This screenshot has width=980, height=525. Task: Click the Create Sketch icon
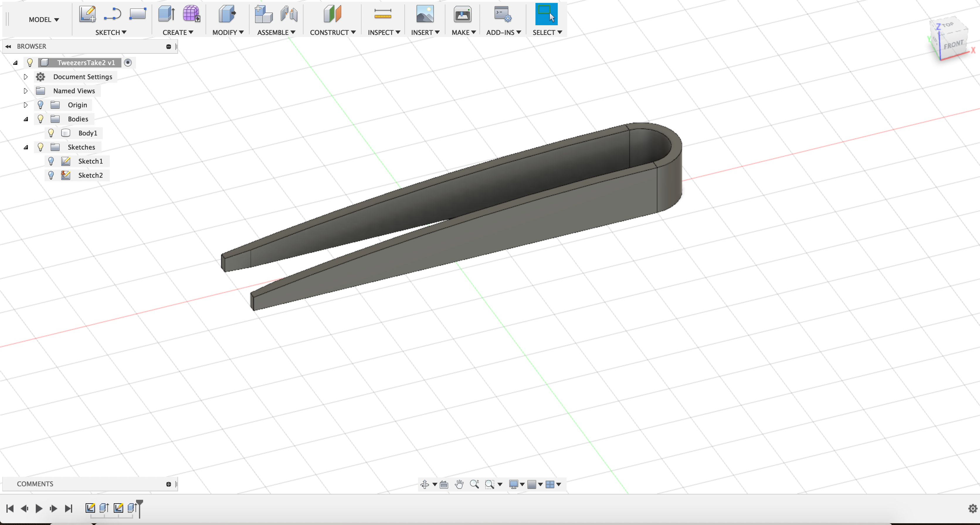click(87, 14)
